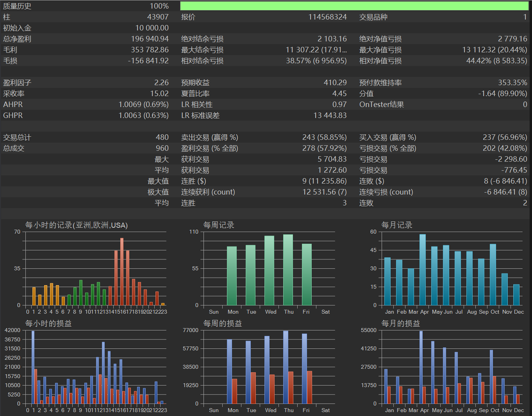This screenshot has width=532, height=416.
Task: Click the 交易总计 value 480
Action: point(162,137)
